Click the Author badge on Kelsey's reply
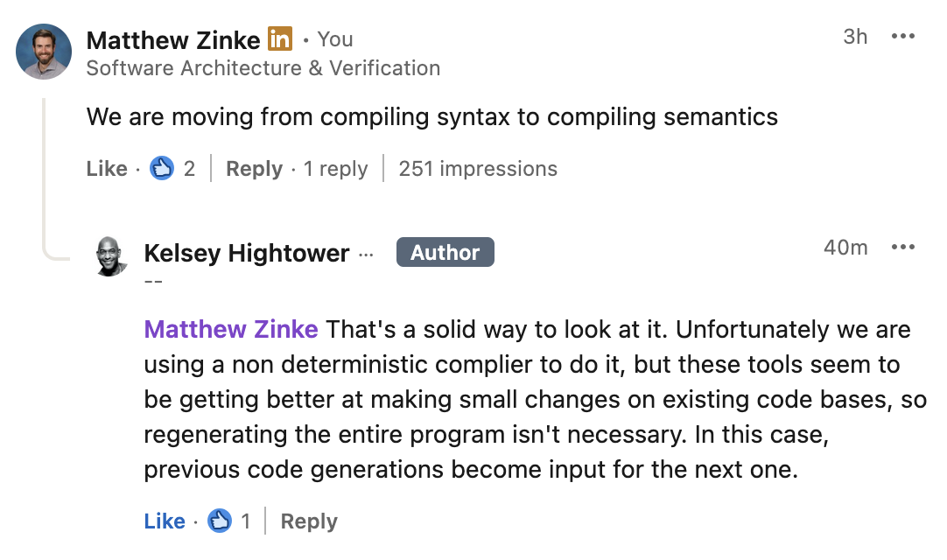947x560 pixels. (445, 252)
